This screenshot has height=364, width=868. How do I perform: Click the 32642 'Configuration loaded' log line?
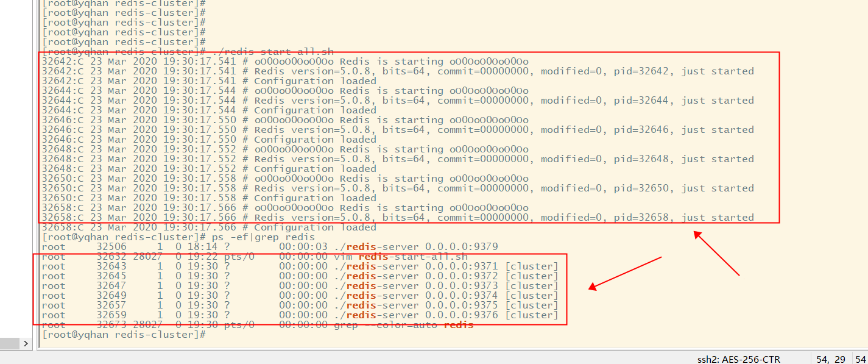pos(209,81)
